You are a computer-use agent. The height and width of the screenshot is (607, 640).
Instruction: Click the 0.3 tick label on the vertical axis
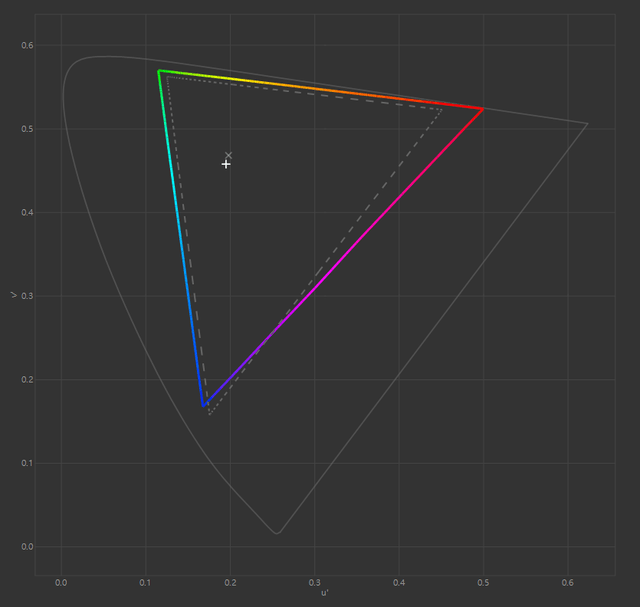click(x=27, y=296)
